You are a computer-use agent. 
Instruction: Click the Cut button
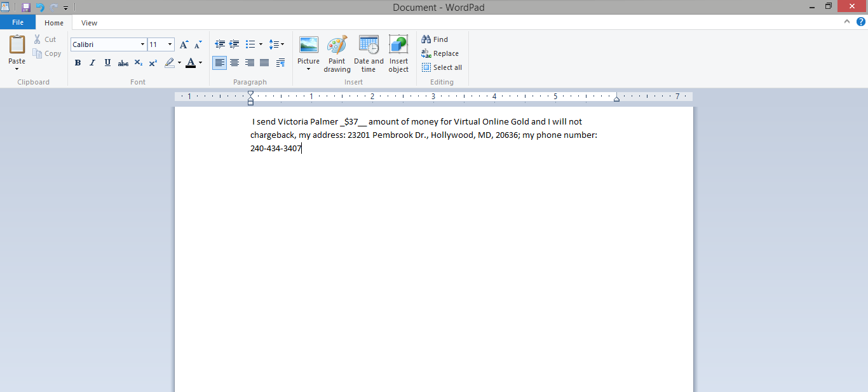[x=45, y=39]
